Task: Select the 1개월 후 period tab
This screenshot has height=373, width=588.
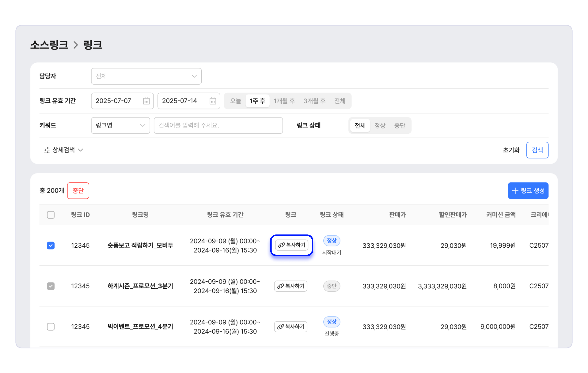Action: 284,101
